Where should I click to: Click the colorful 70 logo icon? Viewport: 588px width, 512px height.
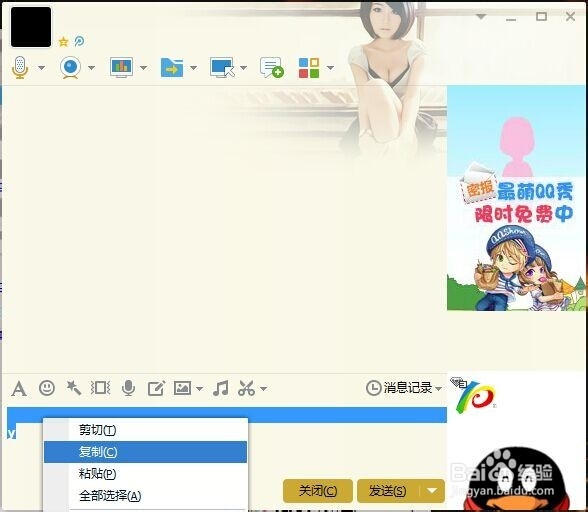click(476, 398)
